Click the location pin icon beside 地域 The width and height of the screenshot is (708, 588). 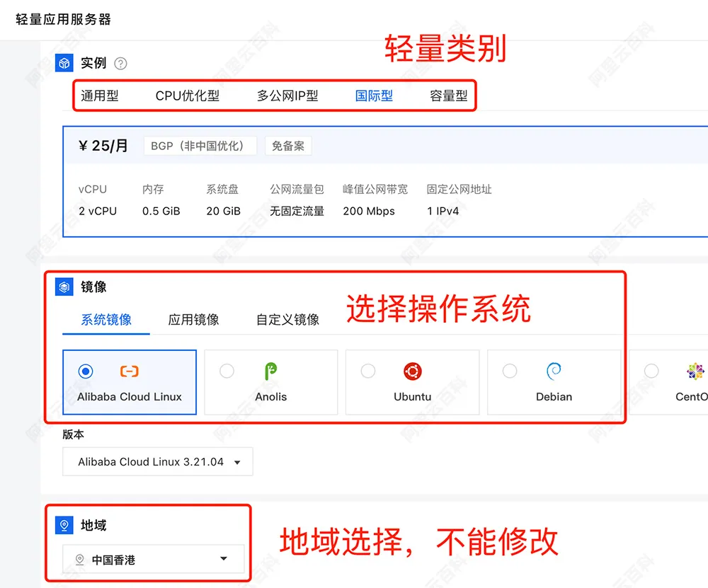pos(64,525)
